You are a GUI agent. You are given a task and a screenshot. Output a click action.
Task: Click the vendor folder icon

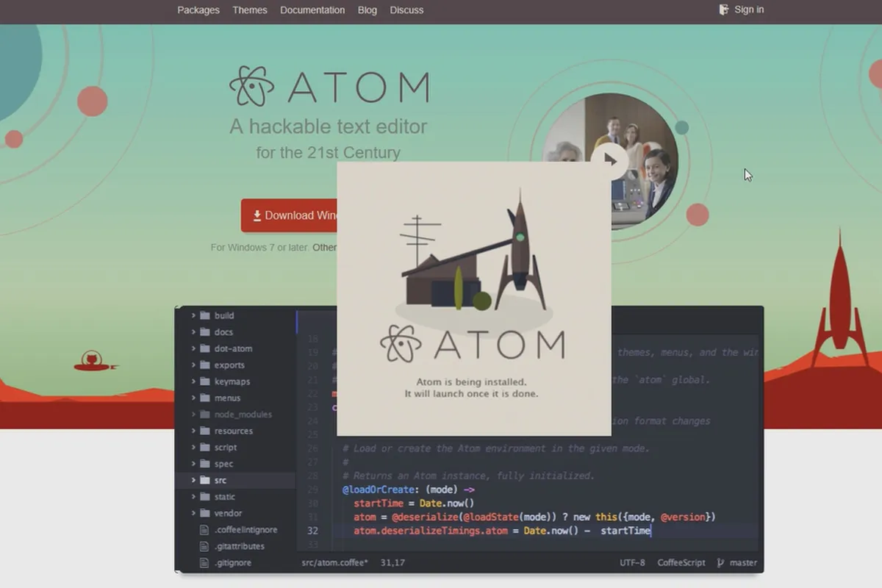point(204,513)
